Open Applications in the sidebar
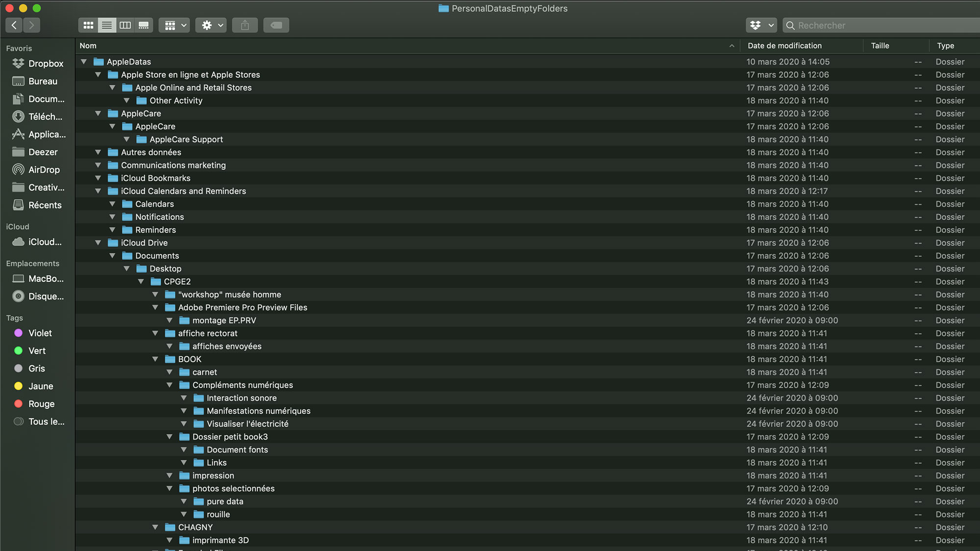 pos(38,134)
